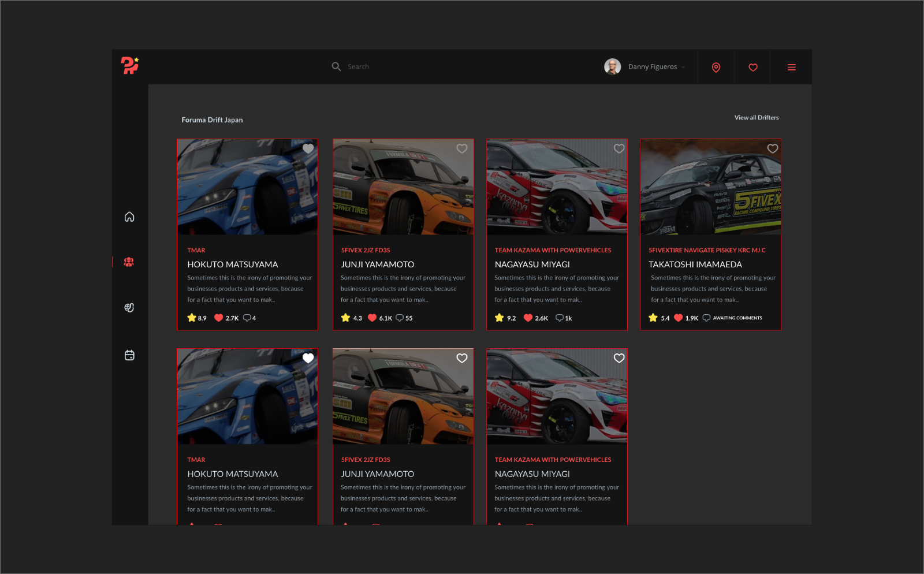Open TAKATOSHI IMAMAEDA title
924x574 pixels.
[x=695, y=264]
